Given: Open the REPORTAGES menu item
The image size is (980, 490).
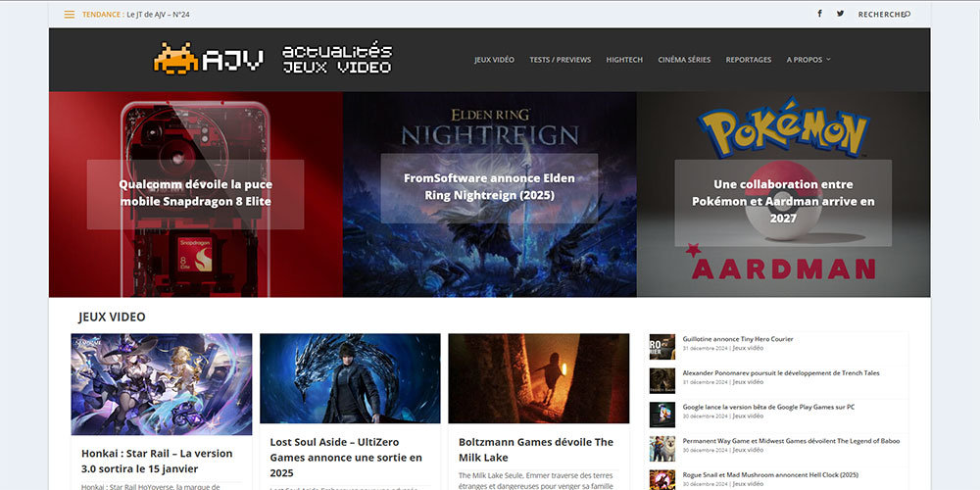Looking at the screenshot, I should click(748, 60).
